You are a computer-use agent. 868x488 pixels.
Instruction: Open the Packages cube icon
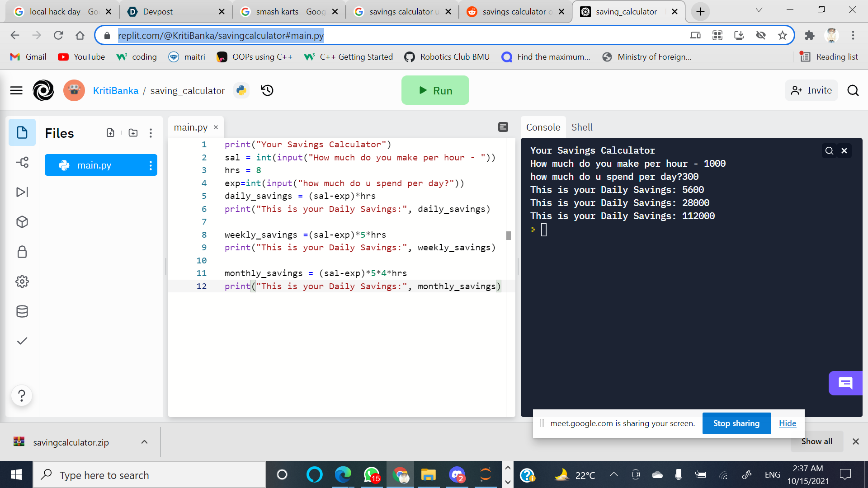coord(22,222)
